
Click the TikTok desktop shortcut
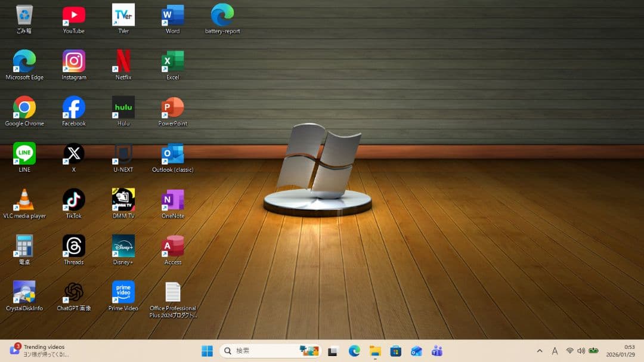74,200
